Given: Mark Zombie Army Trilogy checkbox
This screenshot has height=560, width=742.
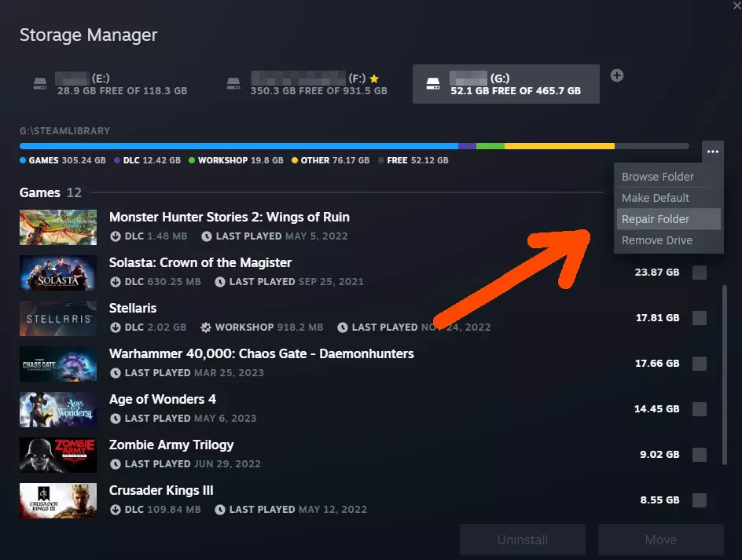Looking at the screenshot, I should coord(700,455).
